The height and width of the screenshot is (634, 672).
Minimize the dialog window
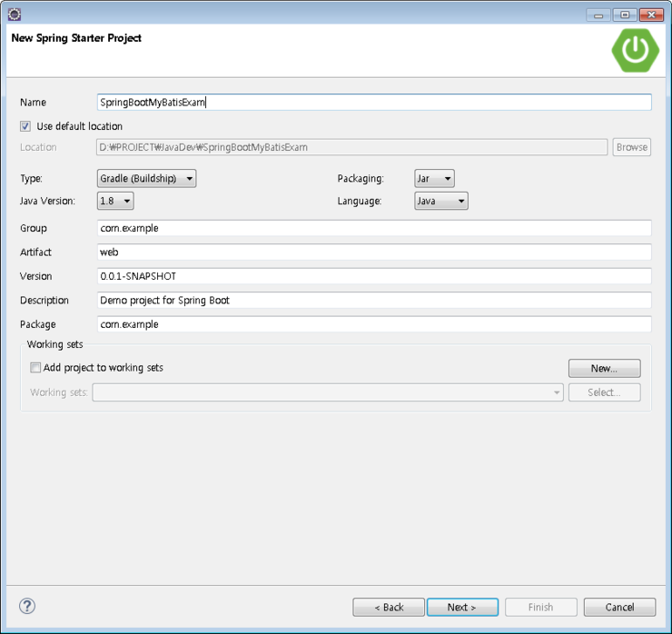coord(598,15)
